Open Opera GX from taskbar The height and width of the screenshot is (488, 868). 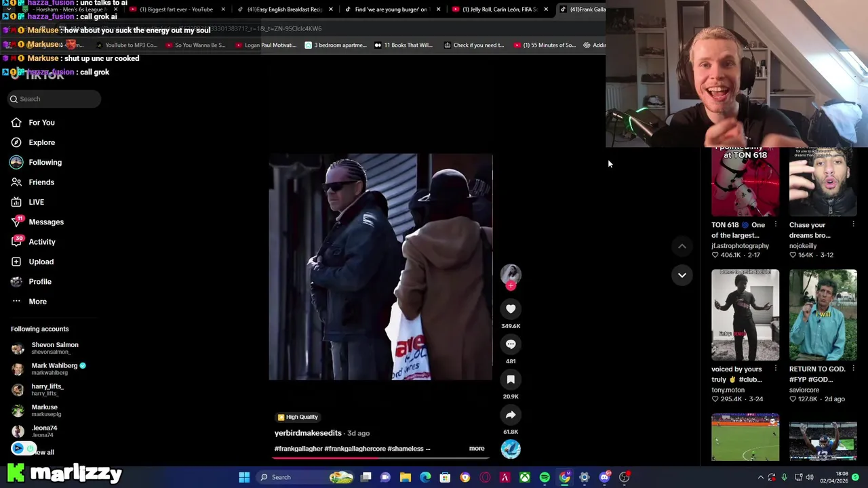[x=485, y=477]
